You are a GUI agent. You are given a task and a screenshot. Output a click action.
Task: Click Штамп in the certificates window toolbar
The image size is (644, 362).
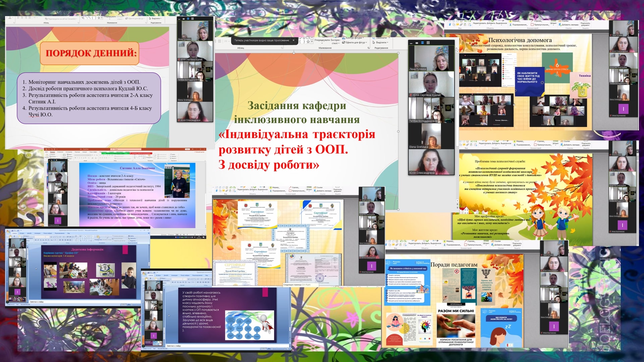point(309,188)
